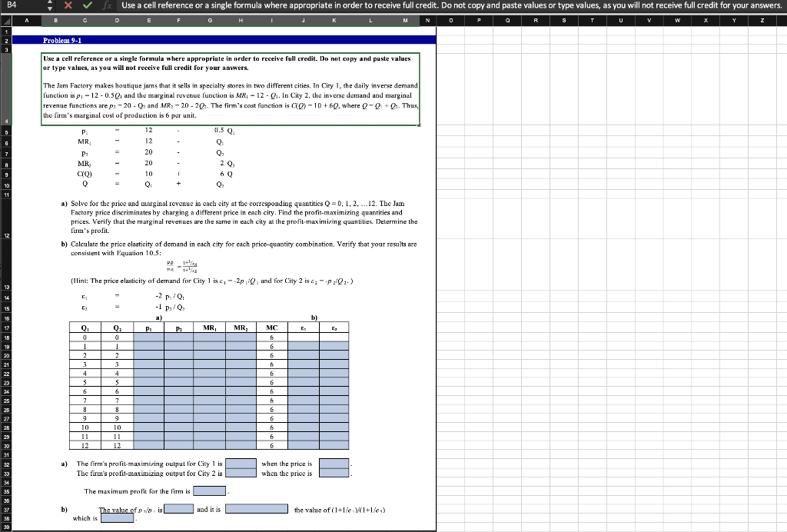787x532 pixels.
Task: Click the Name Box showing B4
Action: click(x=19, y=5)
